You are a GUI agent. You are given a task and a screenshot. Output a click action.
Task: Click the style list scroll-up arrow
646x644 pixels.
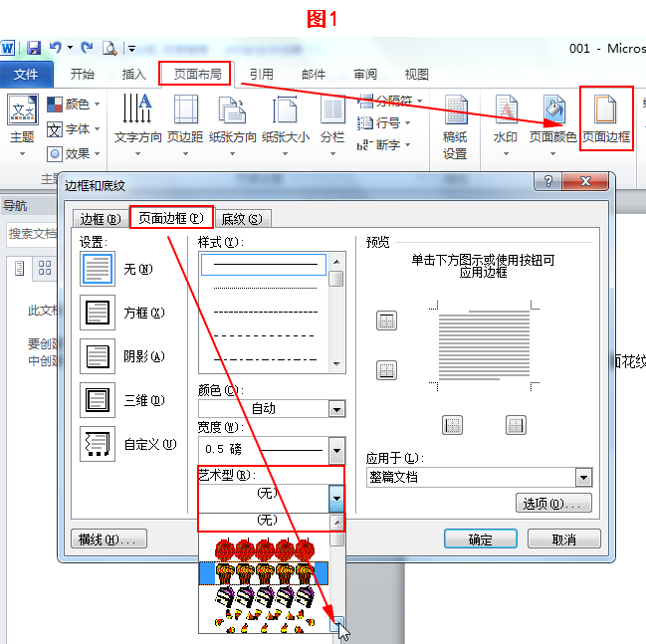pos(337,262)
